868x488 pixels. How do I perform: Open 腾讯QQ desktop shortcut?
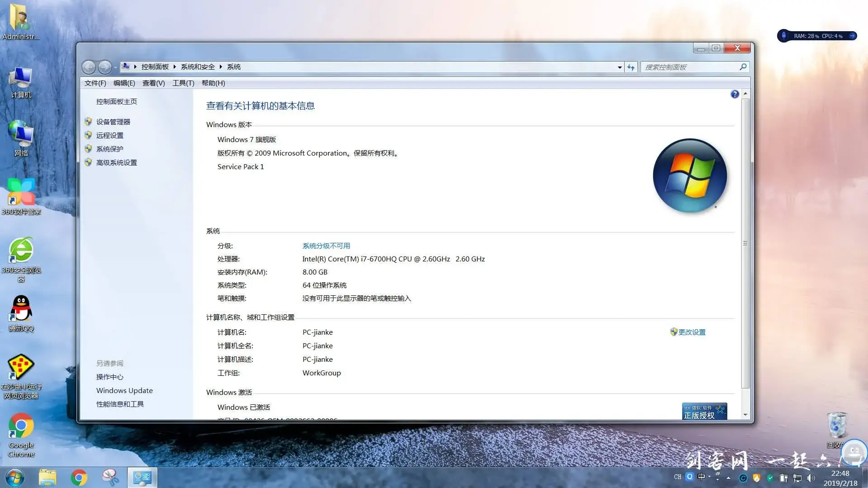(x=21, y=313)
